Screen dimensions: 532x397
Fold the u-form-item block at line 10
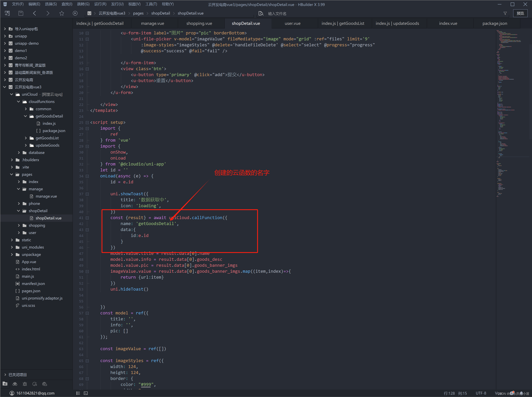[87, 33]
